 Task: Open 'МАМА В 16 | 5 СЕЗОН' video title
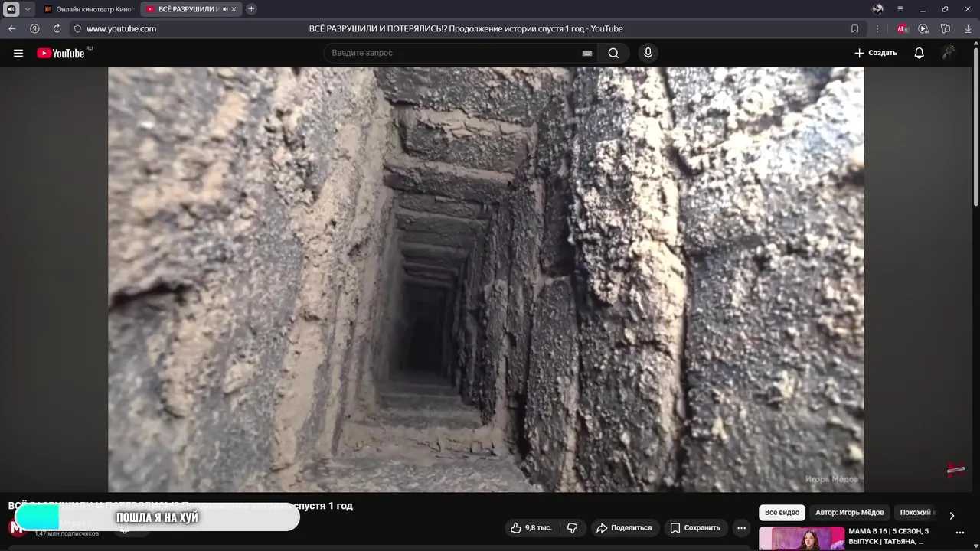tap(889, 536)
